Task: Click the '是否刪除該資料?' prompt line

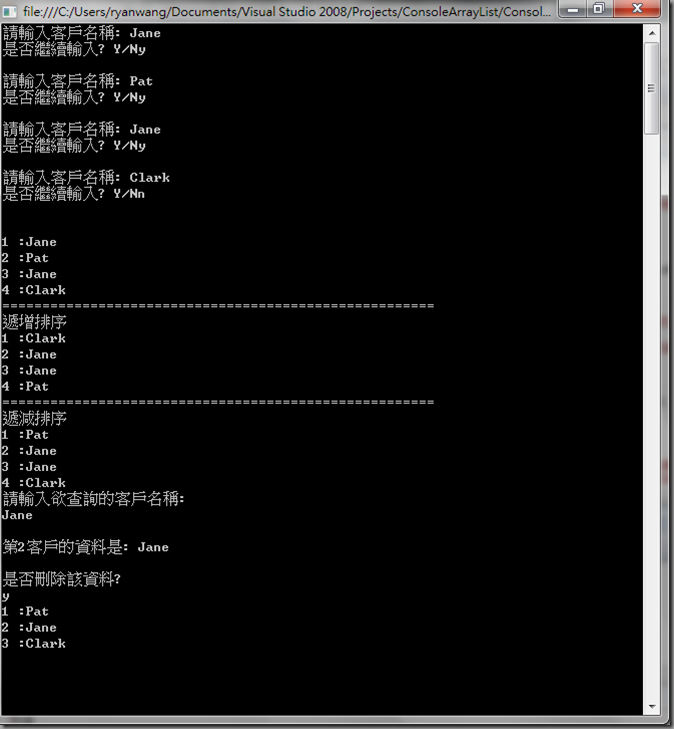Action: [61, 579]
